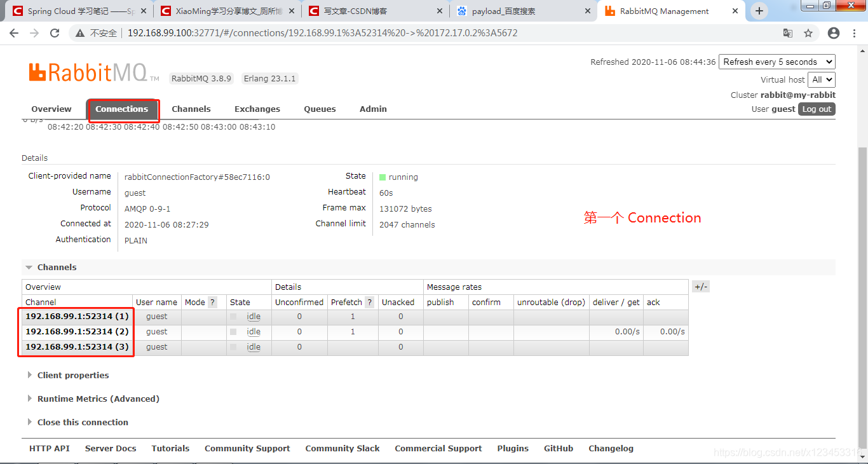This screenshot has width=868, height=464.
Task: Open the Tutorials link
Action: (x=170, y=448)
